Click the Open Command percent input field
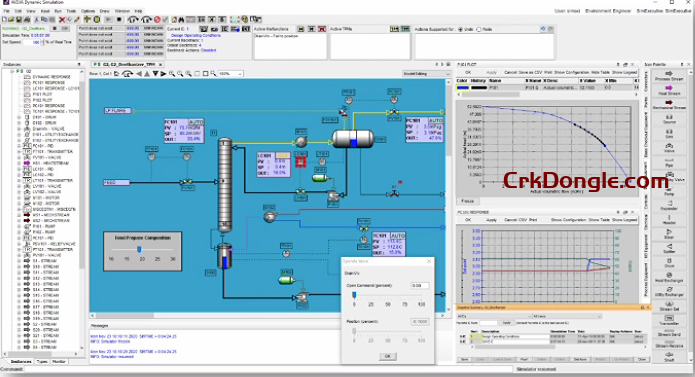 click(x=419, y=286)
